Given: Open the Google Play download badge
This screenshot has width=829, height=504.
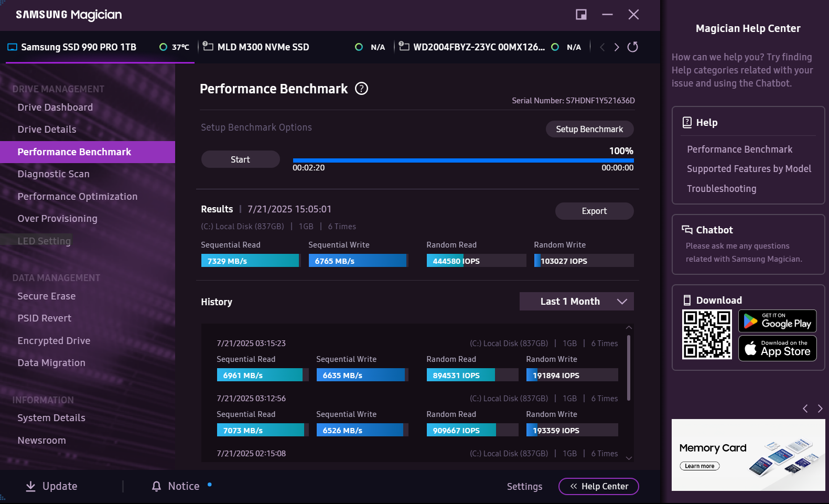Looking at the screenshot, I should (x=777, y=321).
